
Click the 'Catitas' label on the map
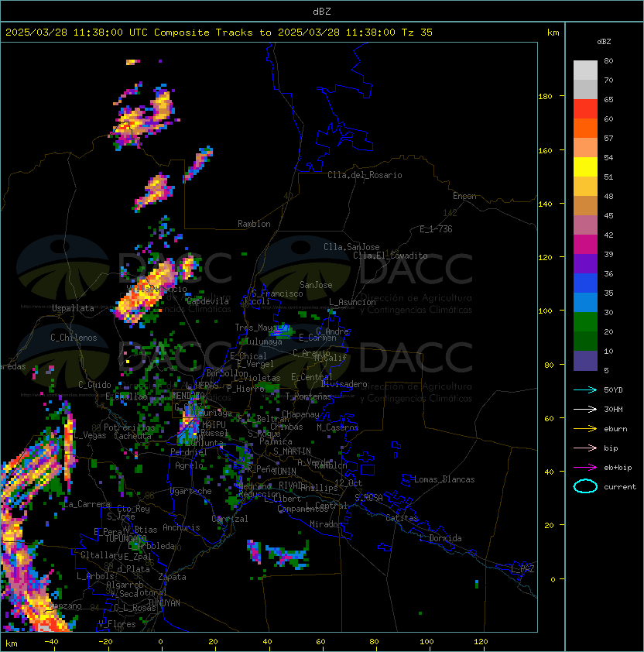point(402,518)
